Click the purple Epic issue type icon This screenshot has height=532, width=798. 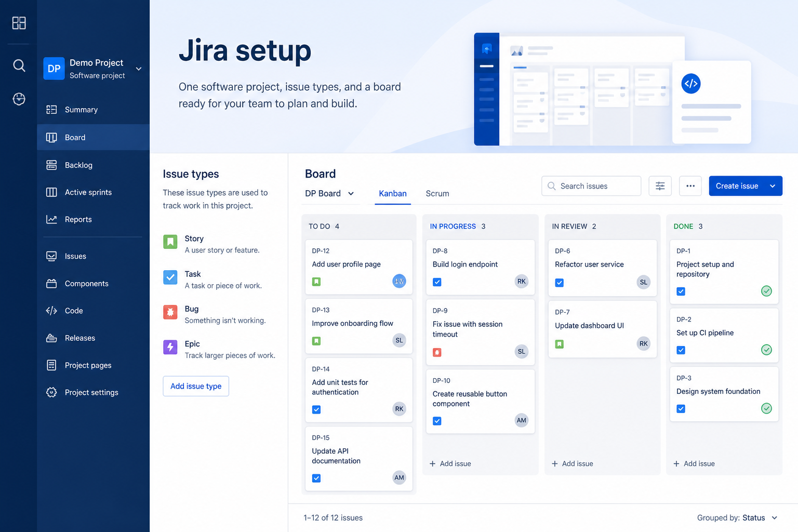click(x=170, y=347)
